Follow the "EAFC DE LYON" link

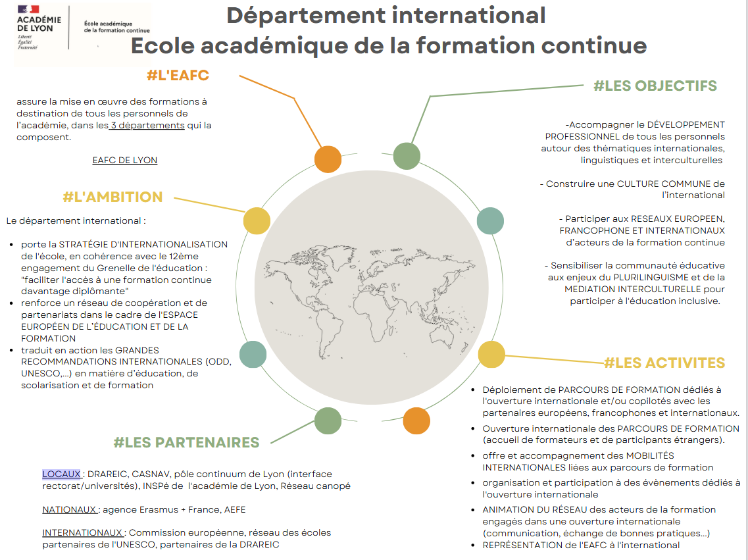pos(125,161)
